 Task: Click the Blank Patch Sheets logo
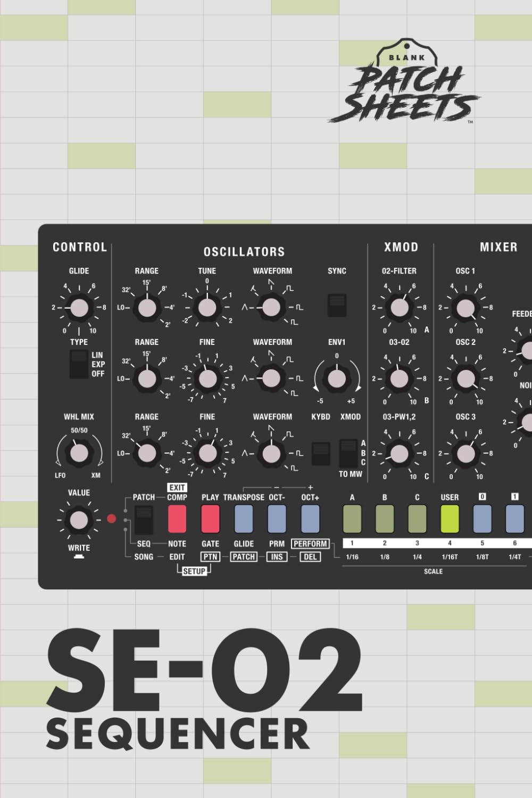point(403,81)
